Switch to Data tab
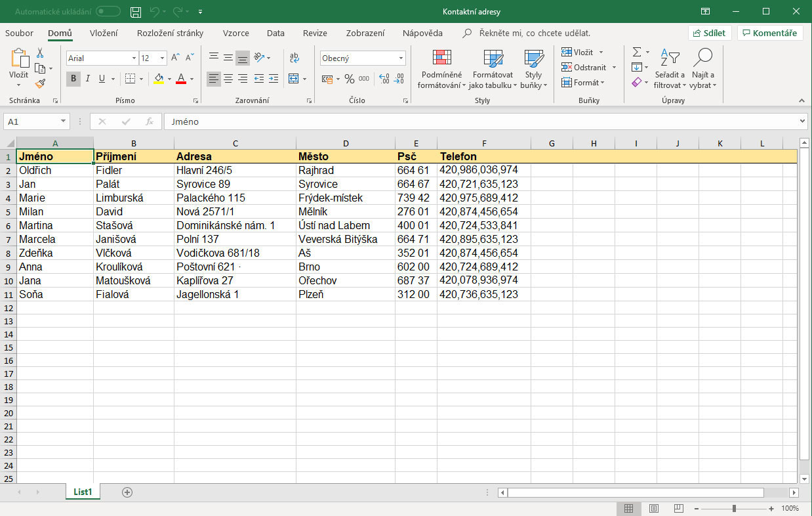The image size is (812, 516). tap(275, 33)
